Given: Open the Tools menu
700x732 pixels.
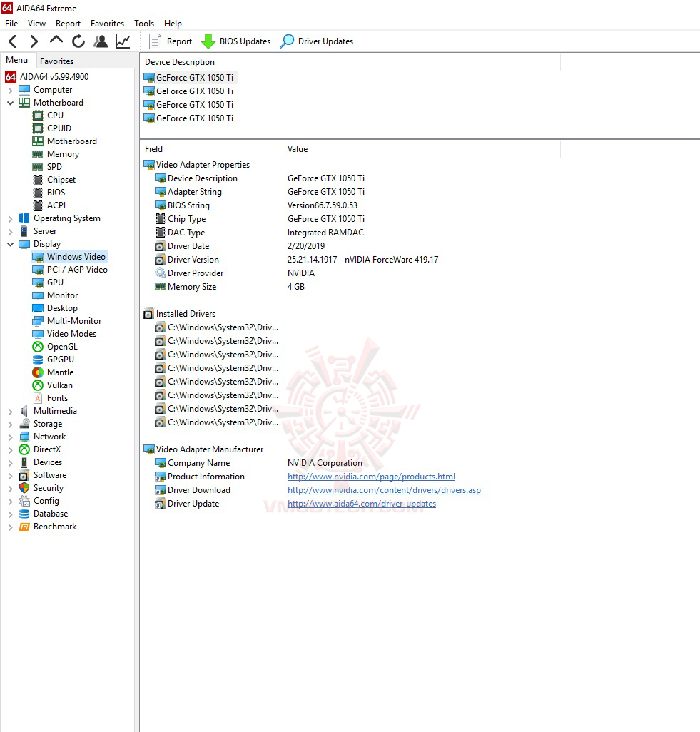Looking at the screenshot, I should (x=144, y=24).
